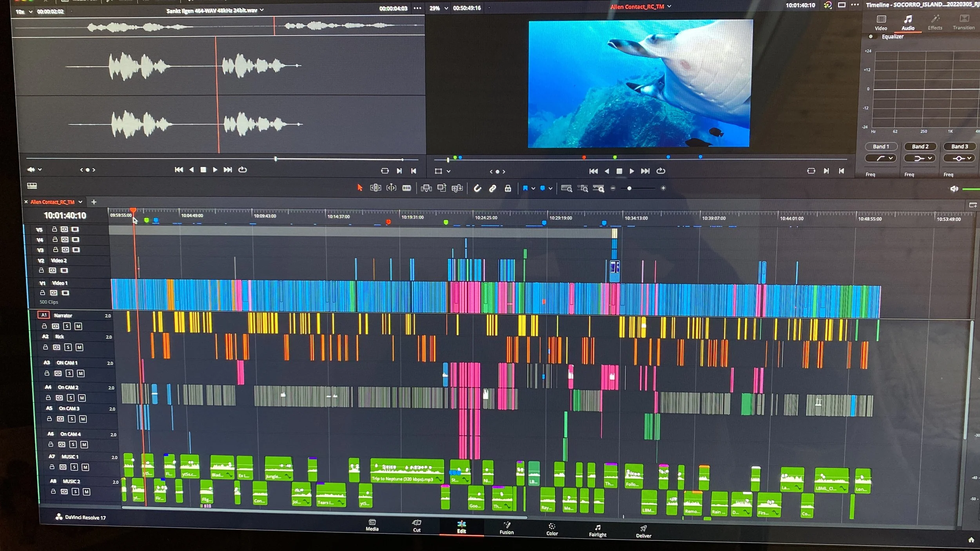The width and height of the screenshot is (980, 551).
Task: Click the Position Lock icon
Action: tap(508, 188)
